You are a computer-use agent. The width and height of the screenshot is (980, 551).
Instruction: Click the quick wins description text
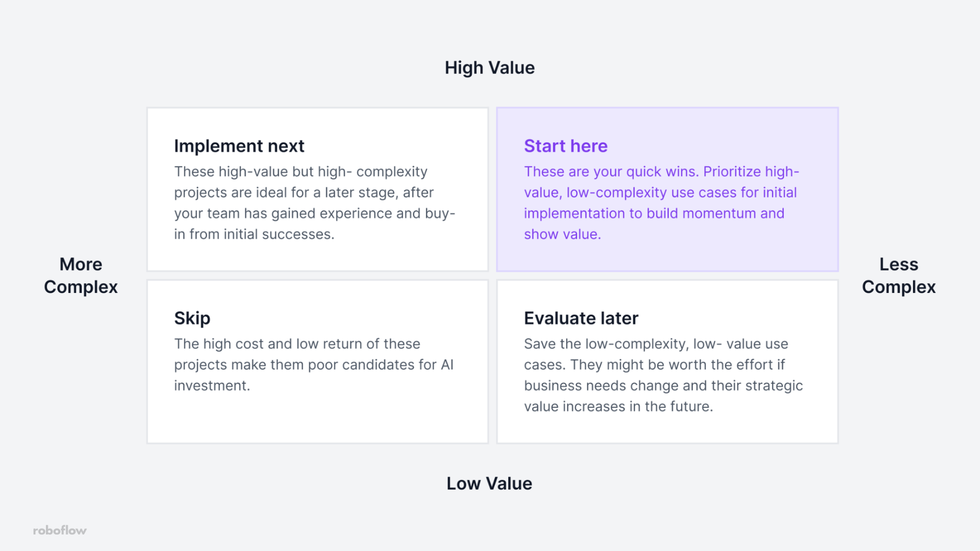[662, 203]
